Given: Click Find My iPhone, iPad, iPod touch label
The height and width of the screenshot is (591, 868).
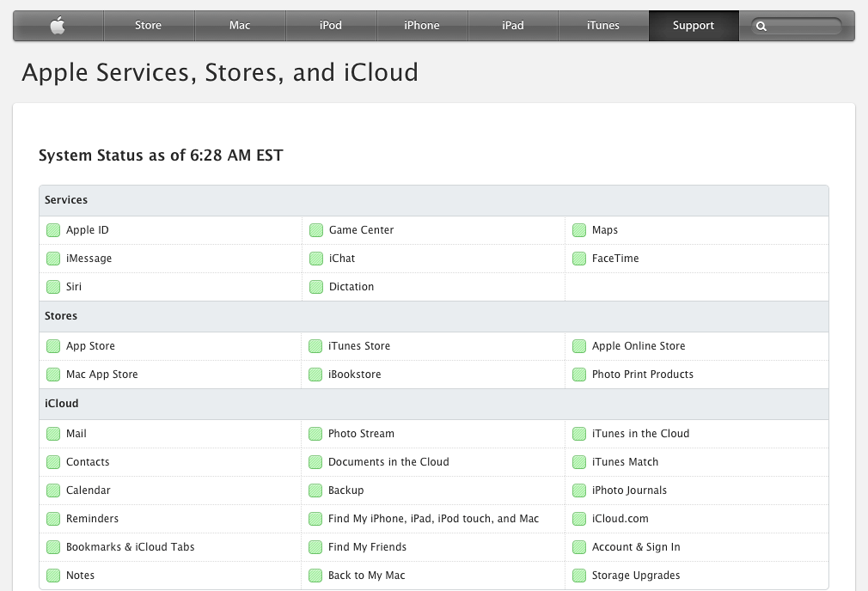Looking at the screenshot, I should pyautogui.click(x=433, y=519).
